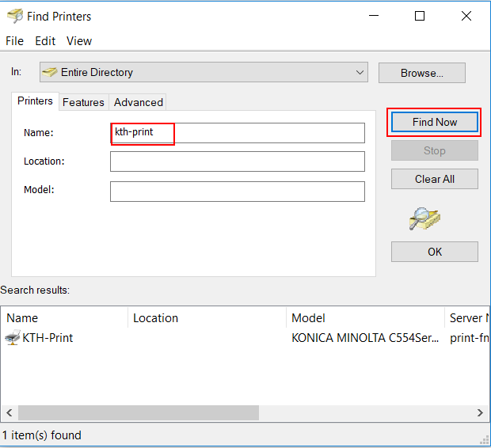Switch to the Printers tab
The height and width of the screenshot is (448, 491).
(35, 101)
